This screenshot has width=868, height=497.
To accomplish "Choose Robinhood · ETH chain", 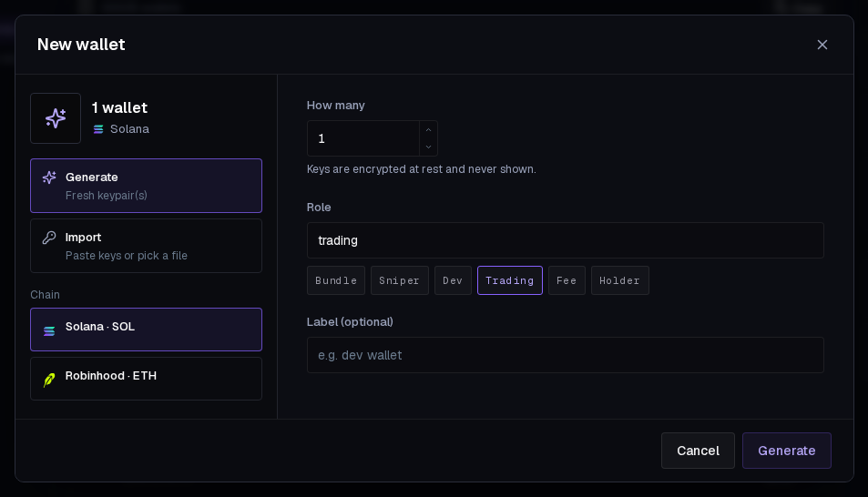I will click(x=146, y=379).
